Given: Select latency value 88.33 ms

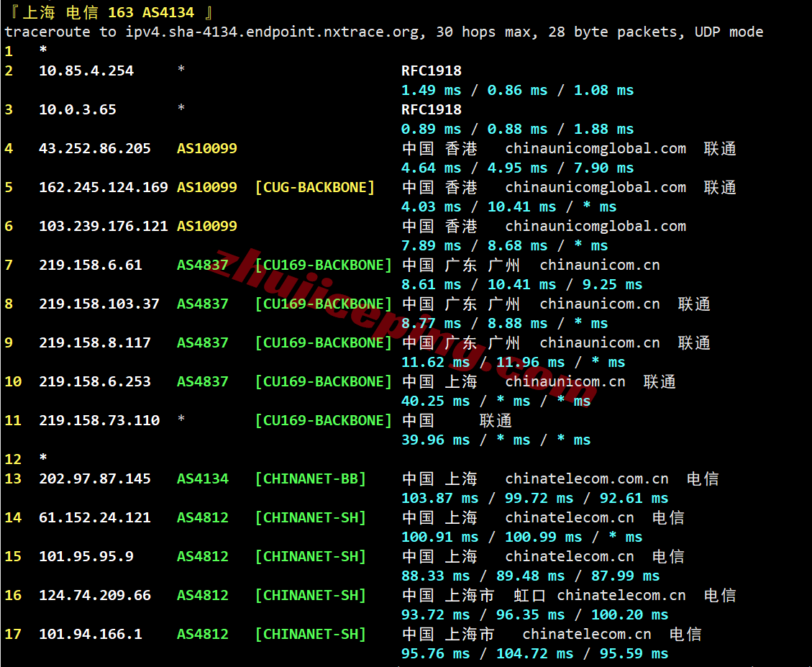Looking at the screenshot, I should pyautogui.click(x=436, y=576).
